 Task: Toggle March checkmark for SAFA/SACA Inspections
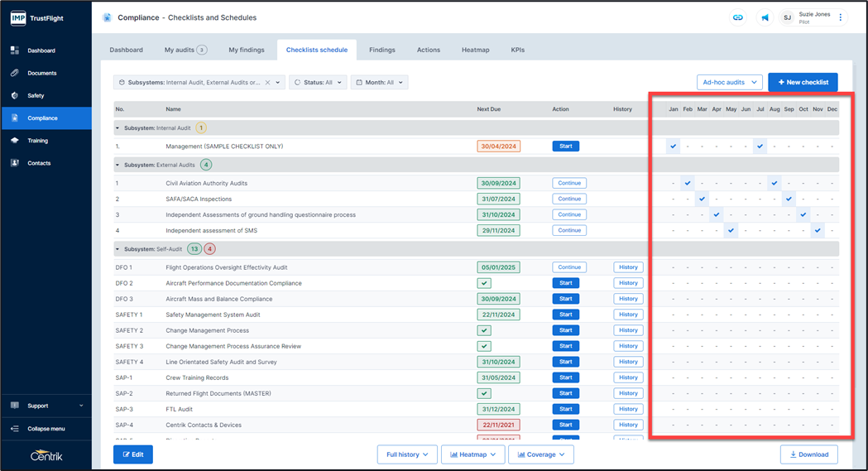702,199
